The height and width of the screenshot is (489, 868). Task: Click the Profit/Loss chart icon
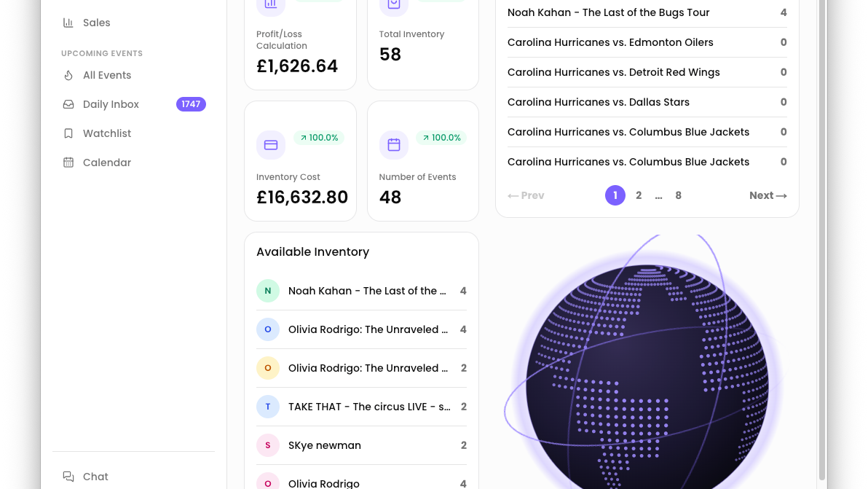click(271, 5)
